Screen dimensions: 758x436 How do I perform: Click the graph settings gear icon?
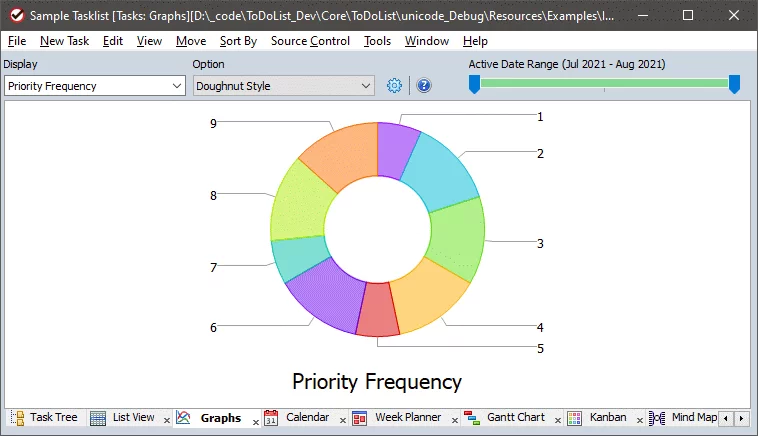(394, 86)
